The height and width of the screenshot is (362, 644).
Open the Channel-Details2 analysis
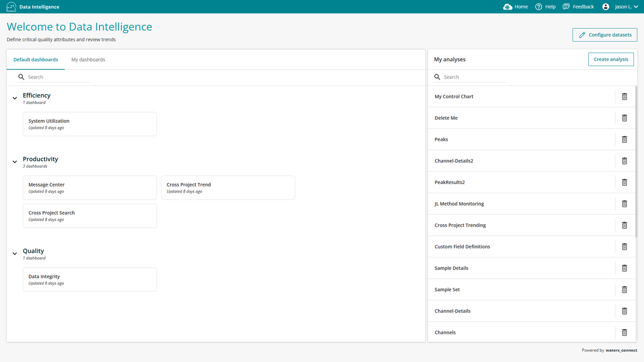[x=521, y=161]
